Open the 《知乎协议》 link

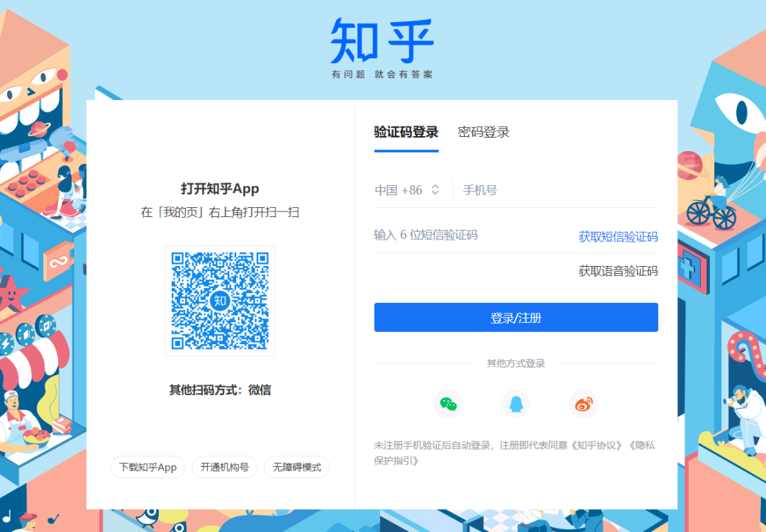(596, 445)
